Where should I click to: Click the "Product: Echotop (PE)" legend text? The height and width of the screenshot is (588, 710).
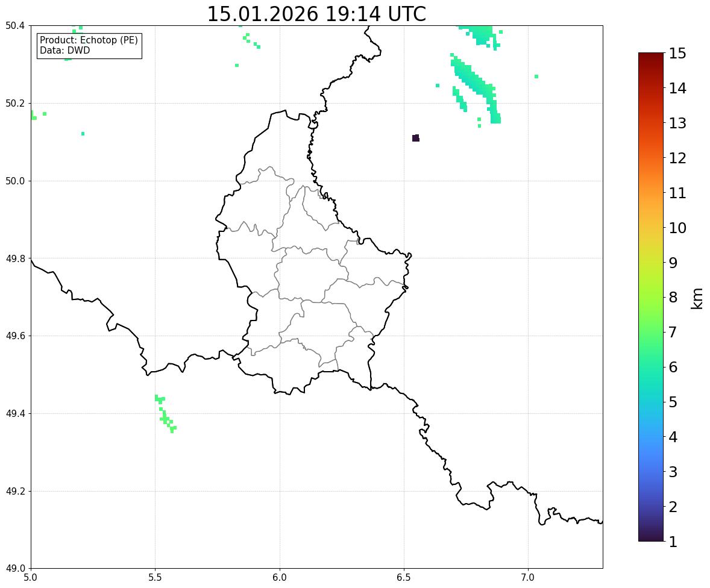click(89, 40)
